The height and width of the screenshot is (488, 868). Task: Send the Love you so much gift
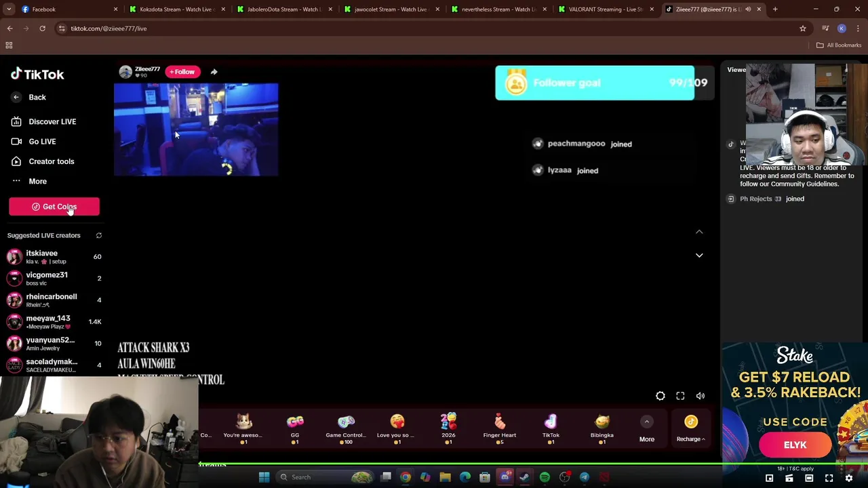click(x=397, y=429)
